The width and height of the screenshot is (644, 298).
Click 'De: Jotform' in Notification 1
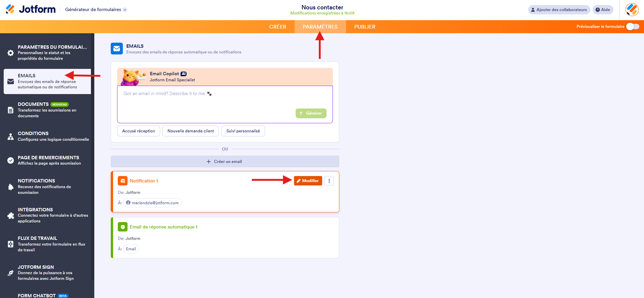[x=129, y=193]
